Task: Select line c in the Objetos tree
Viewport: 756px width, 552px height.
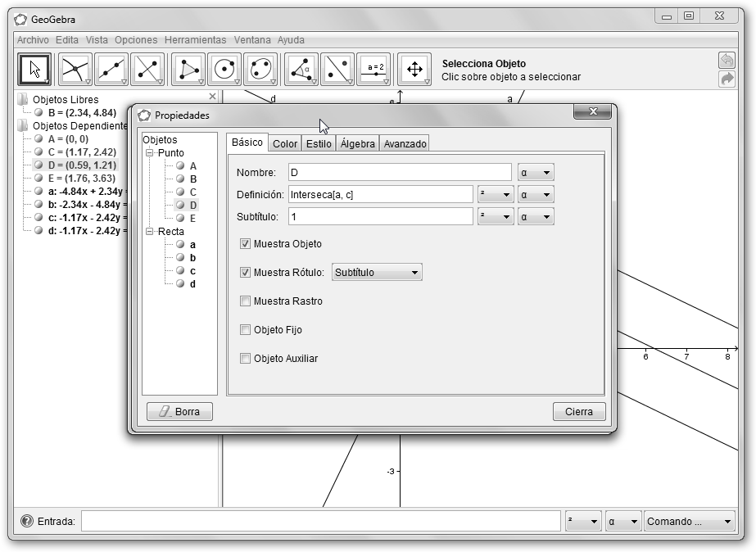Action: coord(192,271)
